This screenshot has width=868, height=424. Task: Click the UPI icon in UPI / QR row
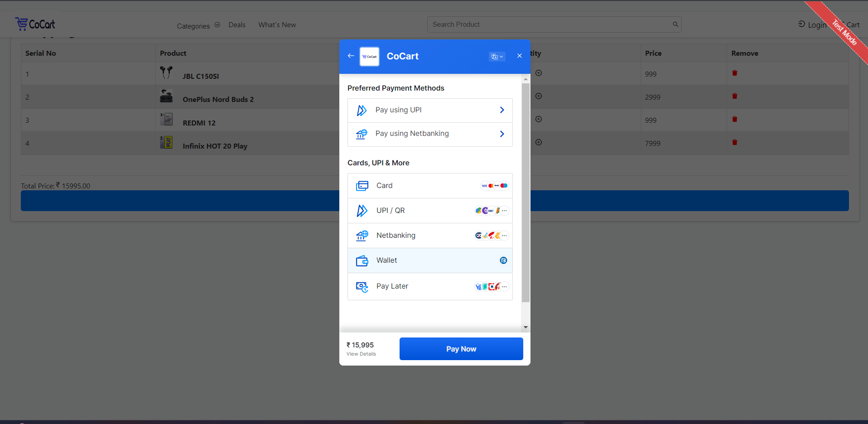(x=362, y=211)
